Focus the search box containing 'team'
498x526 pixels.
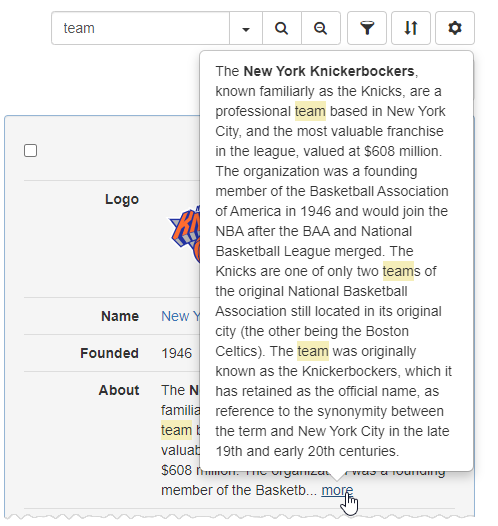(141, 28)
